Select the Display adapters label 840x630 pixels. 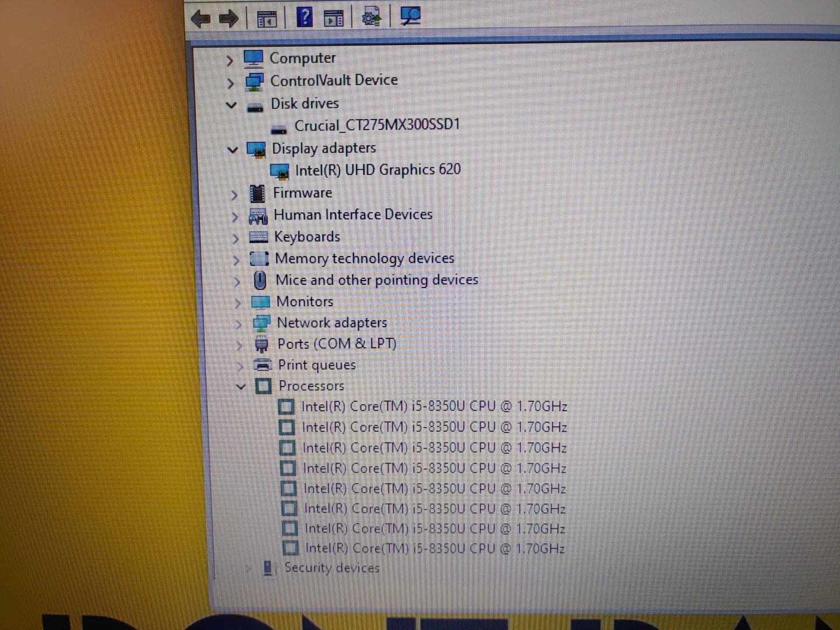pyautogui.click(x=324, y=149)
